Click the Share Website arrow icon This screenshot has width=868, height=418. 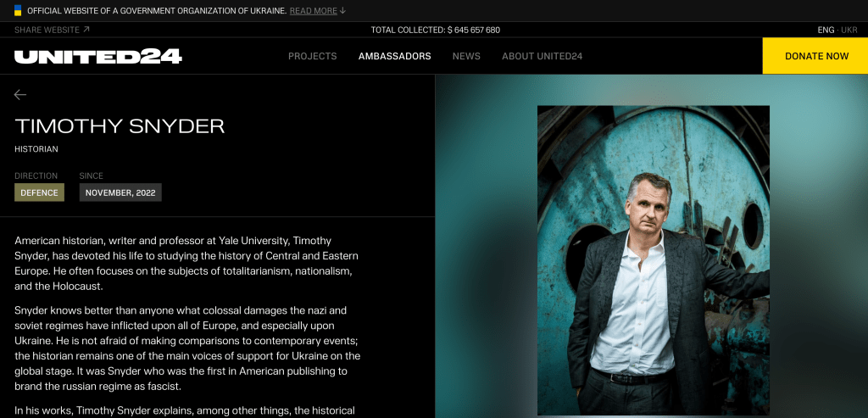[86, 30]
